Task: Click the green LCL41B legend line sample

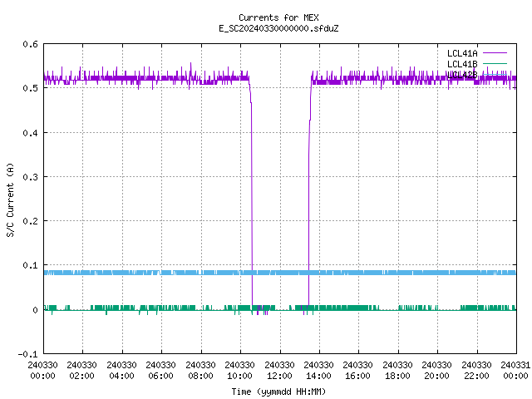Action: click(x=495, y=63)
